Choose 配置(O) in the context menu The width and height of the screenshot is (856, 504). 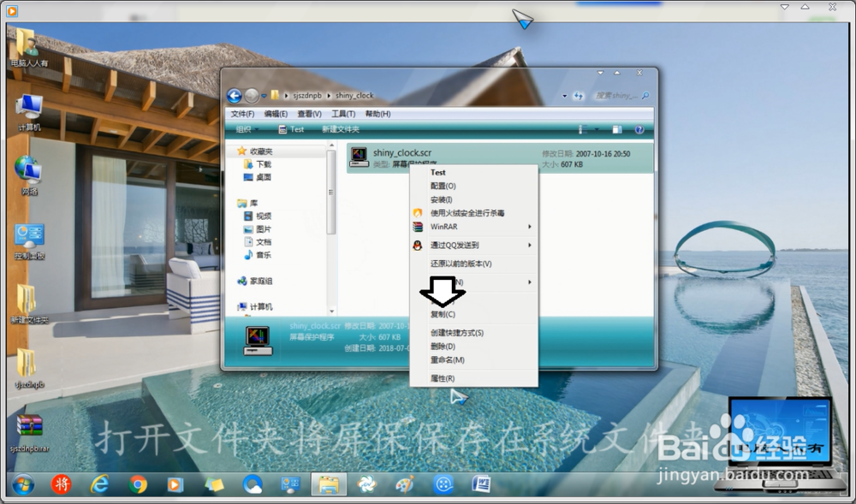pyautogui.click(x=474, y=186)
